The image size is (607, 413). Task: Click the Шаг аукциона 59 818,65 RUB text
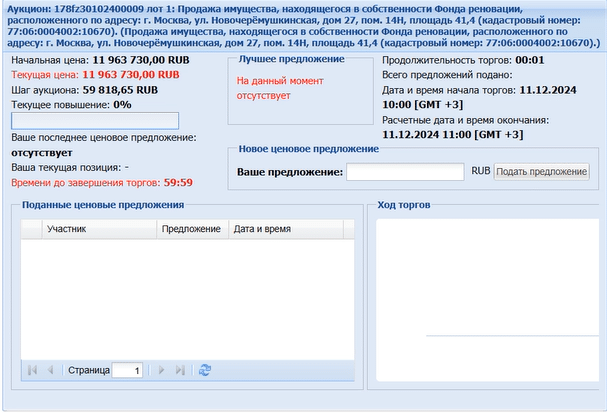tap(84, 90)
